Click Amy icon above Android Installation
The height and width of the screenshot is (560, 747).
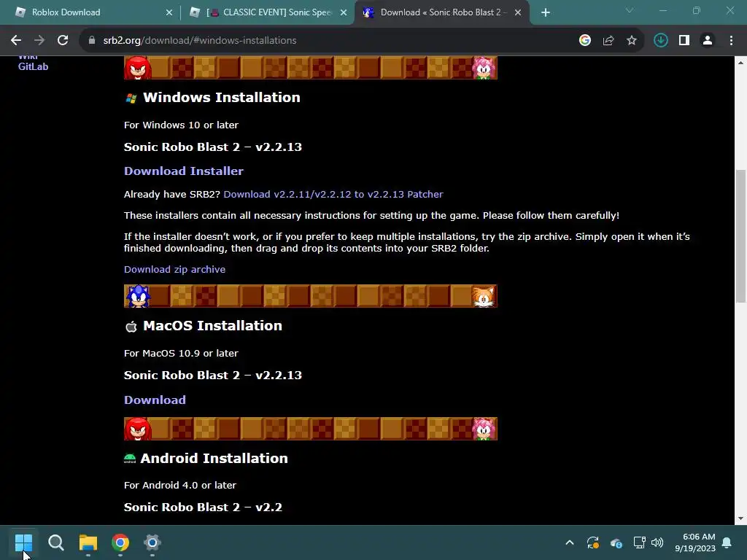click(484, 429)
